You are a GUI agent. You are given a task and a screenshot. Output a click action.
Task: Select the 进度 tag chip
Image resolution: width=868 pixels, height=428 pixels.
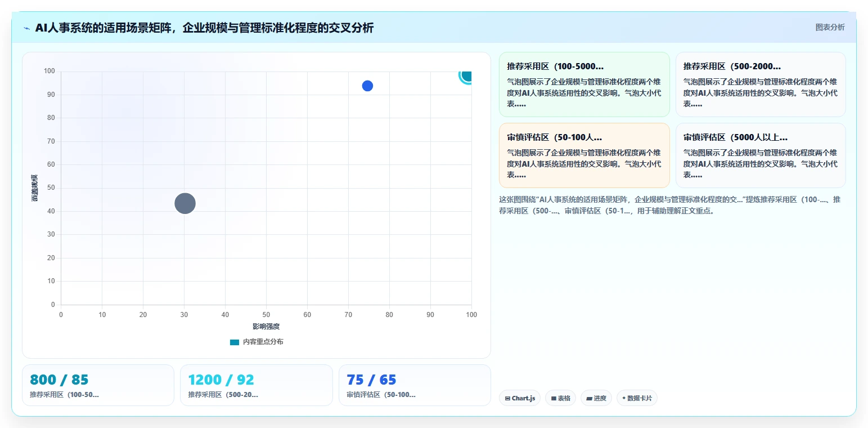(x=596, y=398)
